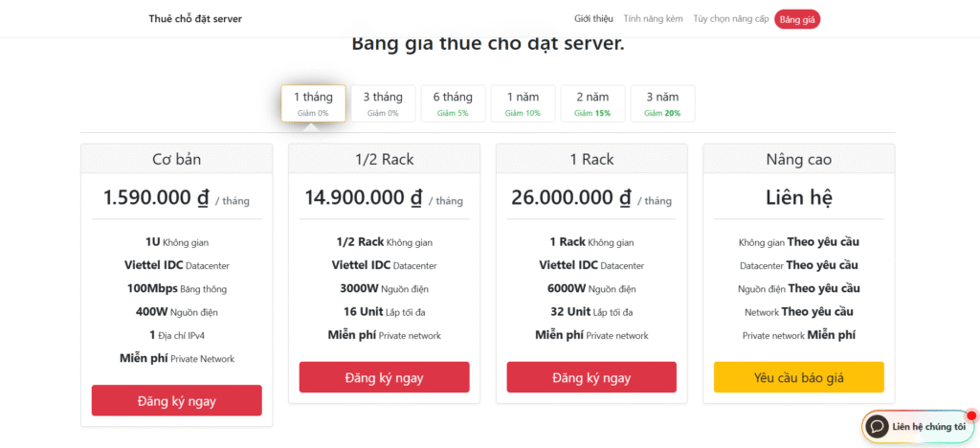The image size is (980, 448).
Task: Click Thuê chỗ đặt server brand title
Action: click(195, 19)
